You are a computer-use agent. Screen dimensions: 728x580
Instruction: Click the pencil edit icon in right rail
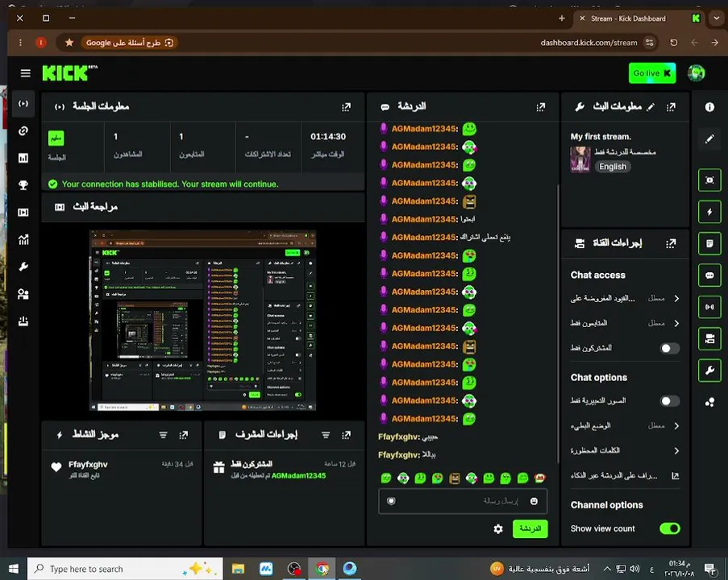(x=709, y=139)
